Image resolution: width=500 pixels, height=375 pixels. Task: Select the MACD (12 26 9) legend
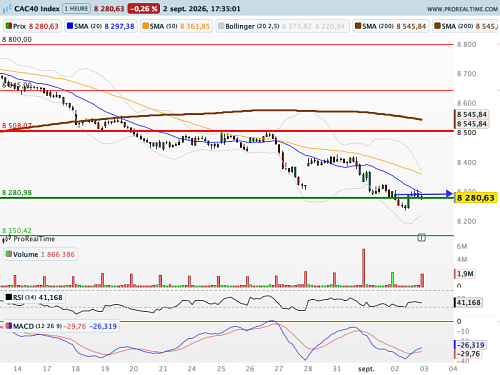[61, 326]
